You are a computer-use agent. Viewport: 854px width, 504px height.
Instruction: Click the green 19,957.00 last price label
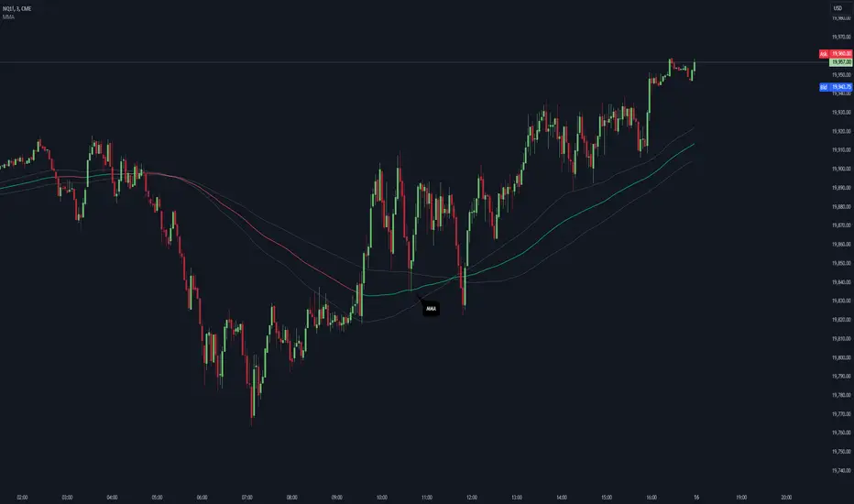pos(840,61)
